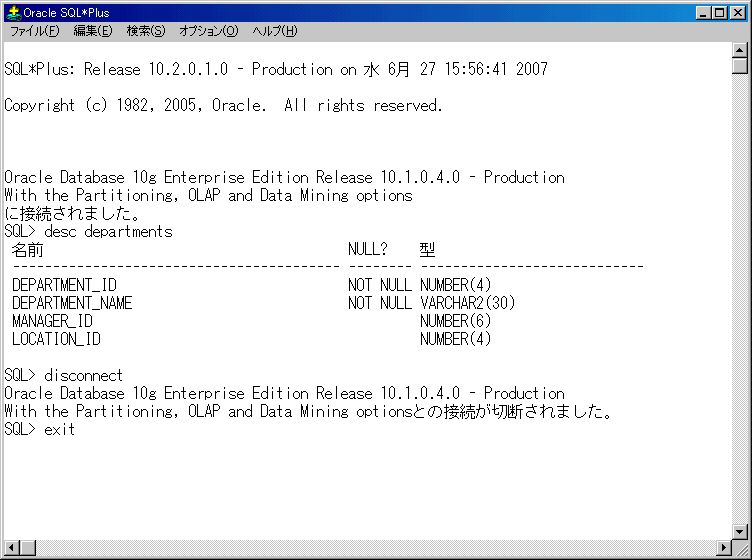Click the vertical scrollbar up arrow

(x=740, y=49)
